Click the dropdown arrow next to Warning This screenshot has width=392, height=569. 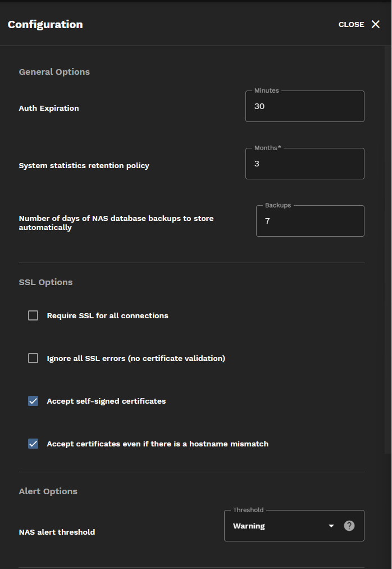[331, 525]
